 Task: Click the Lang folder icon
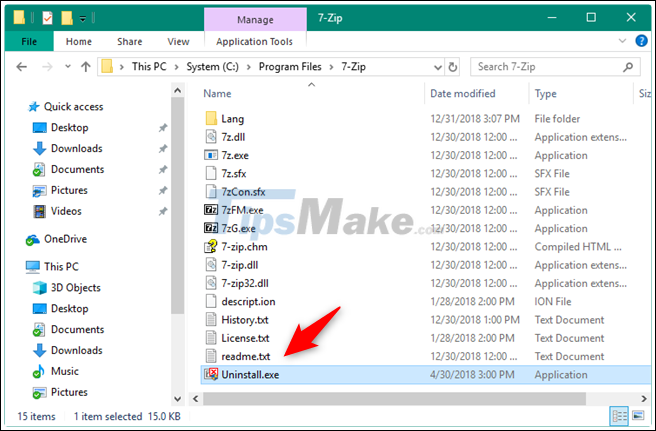click(211, 118)
